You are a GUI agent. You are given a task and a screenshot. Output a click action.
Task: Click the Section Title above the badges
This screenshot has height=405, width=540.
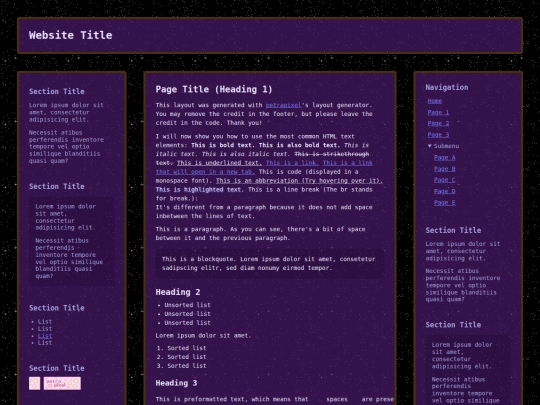click(x=57, y=368)
